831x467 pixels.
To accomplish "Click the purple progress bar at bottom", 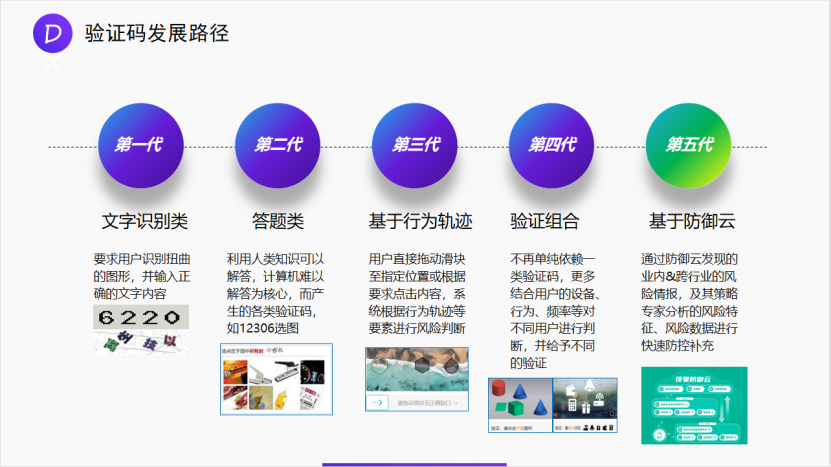I will click(414, 465).
